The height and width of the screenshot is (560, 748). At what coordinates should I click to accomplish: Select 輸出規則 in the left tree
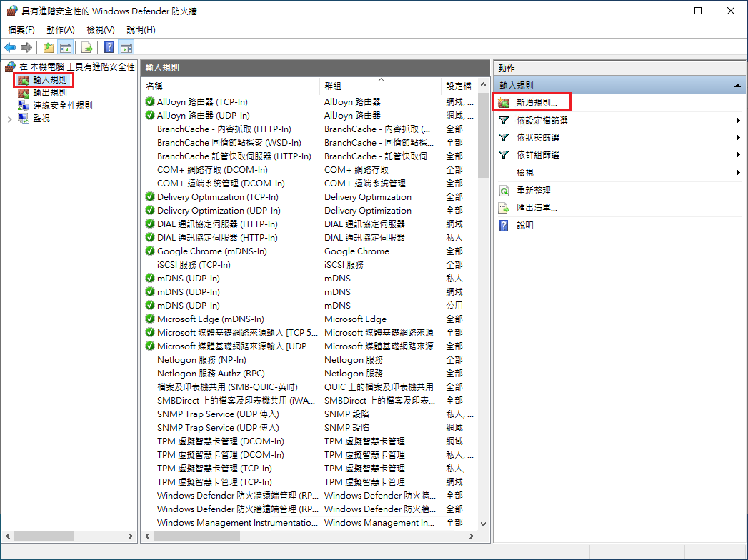tap(49, 93)
